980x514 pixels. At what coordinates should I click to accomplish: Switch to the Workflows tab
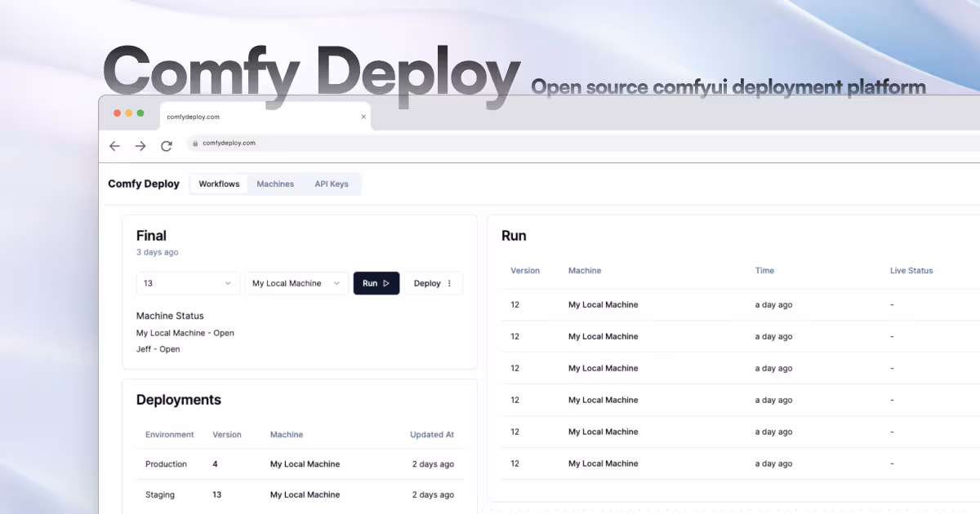[x=218, y=184]
